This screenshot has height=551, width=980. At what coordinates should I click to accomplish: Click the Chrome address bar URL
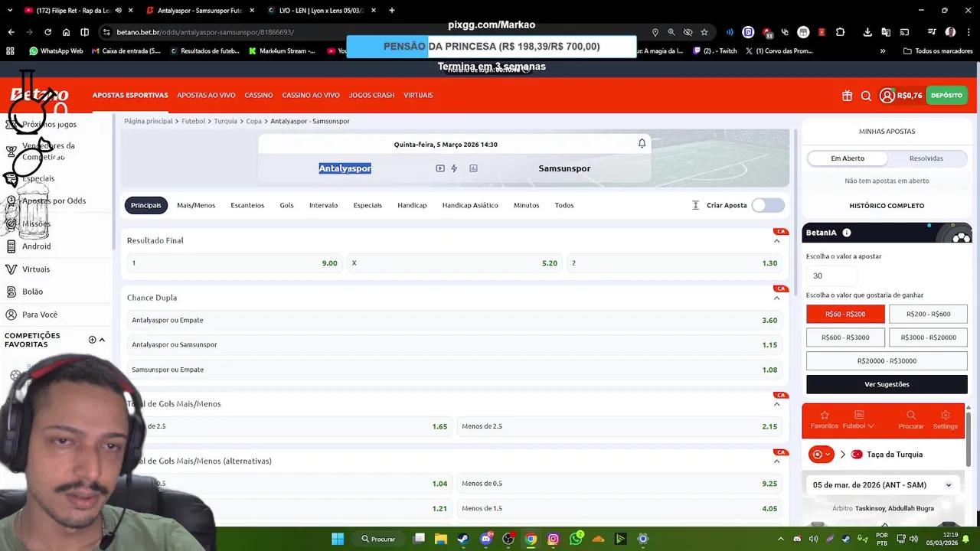pyautogui.click(x=207, y=32)
